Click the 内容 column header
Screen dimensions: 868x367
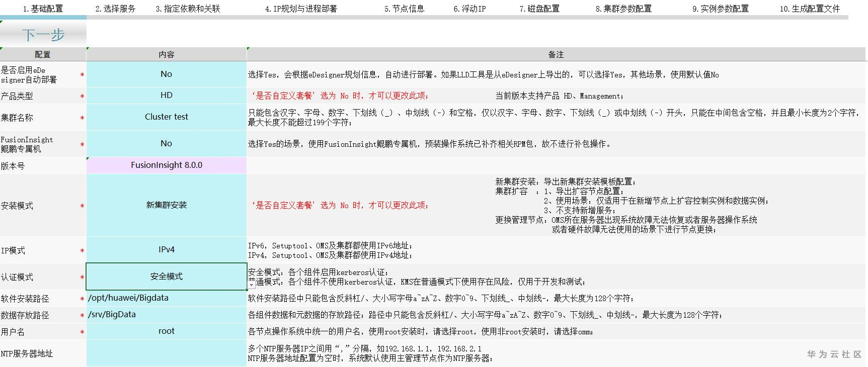tap(167, 54)
